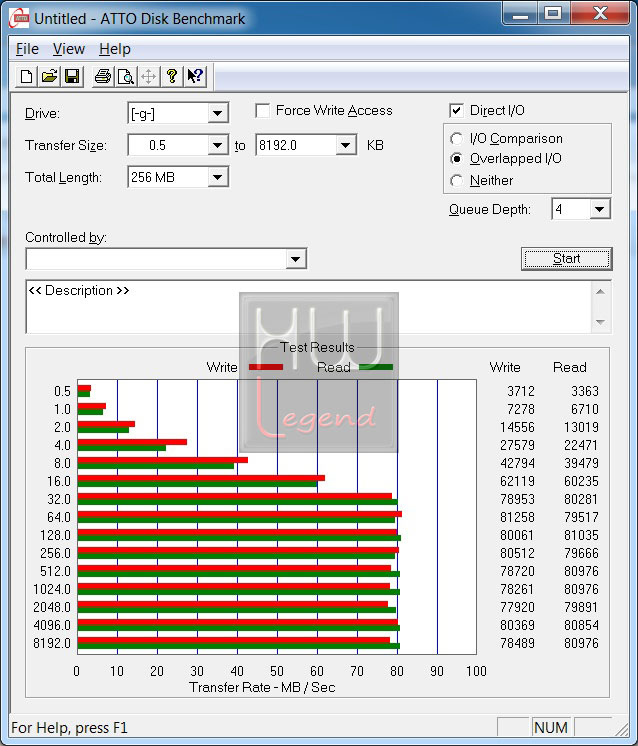Click the Read column header in results
Viewport: 638px width, 746px height.
(x=569, y=367)
